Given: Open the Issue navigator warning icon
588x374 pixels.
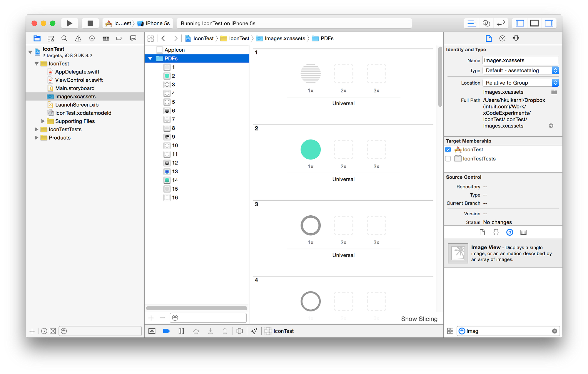Looking at the screenshot, I should [x=78, y=38].
